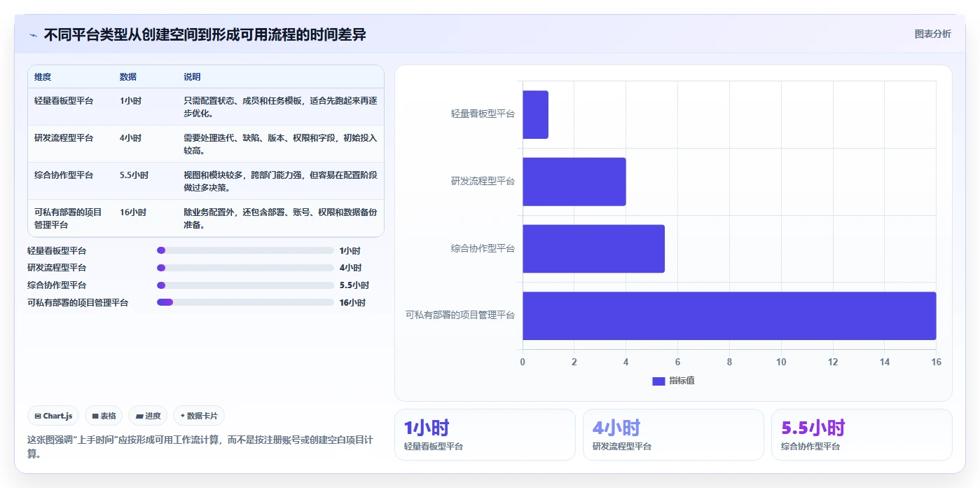Click the 16小时 value beside the progress bar

pos(352,303)
